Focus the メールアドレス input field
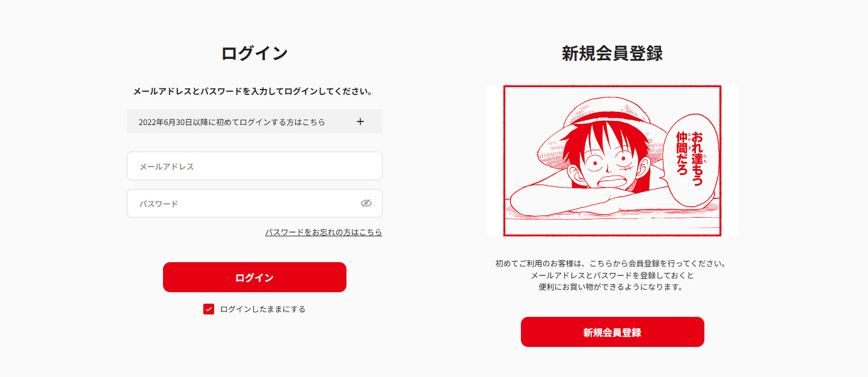The image size is (868, 377). (254, 166)
